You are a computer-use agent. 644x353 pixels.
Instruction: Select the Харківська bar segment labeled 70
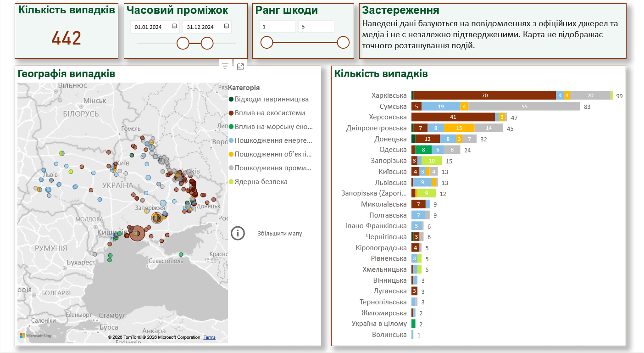click(484, 95)
